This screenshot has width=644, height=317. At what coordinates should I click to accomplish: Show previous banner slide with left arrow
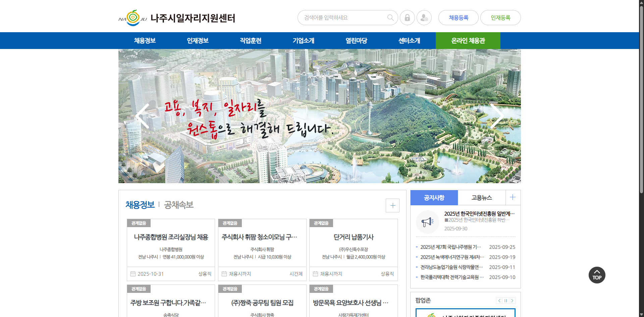pyautogui.click(x=143, y=116)
